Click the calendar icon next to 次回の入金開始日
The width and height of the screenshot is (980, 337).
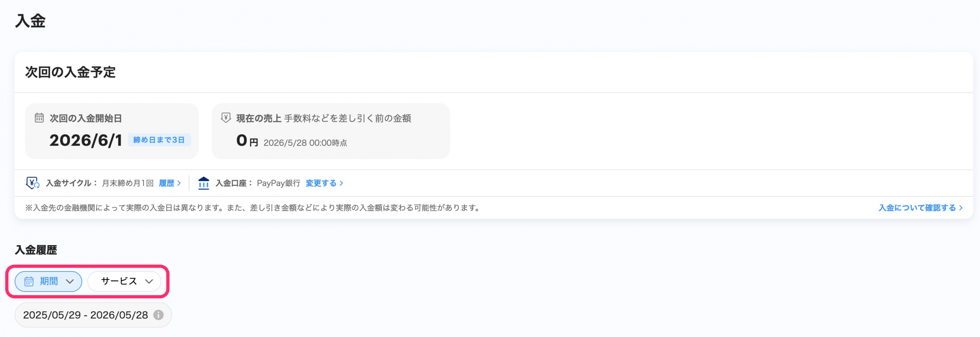pos(39,118)
